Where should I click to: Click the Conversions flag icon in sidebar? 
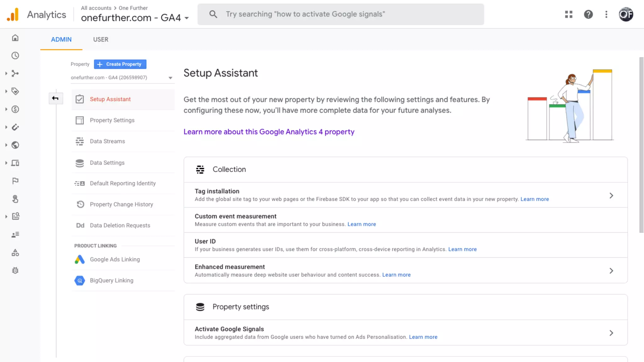pos(15,181)
